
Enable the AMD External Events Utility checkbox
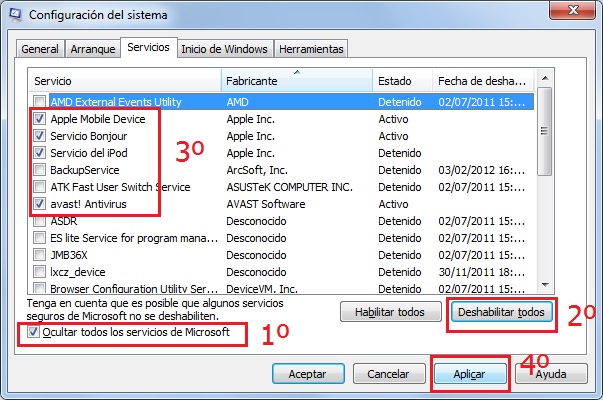point(39,102)
